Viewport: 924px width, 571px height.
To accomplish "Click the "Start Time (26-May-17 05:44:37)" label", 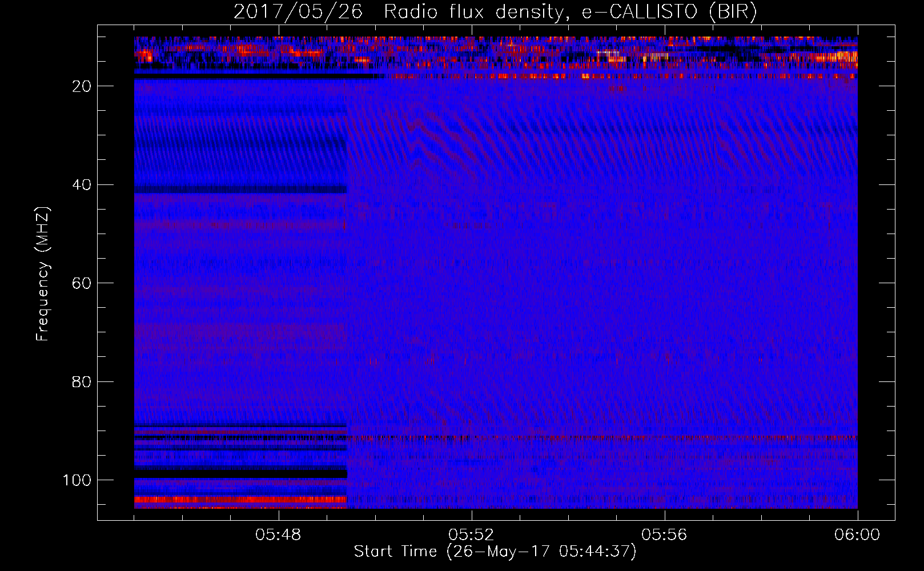I will [x=495, y=552].
